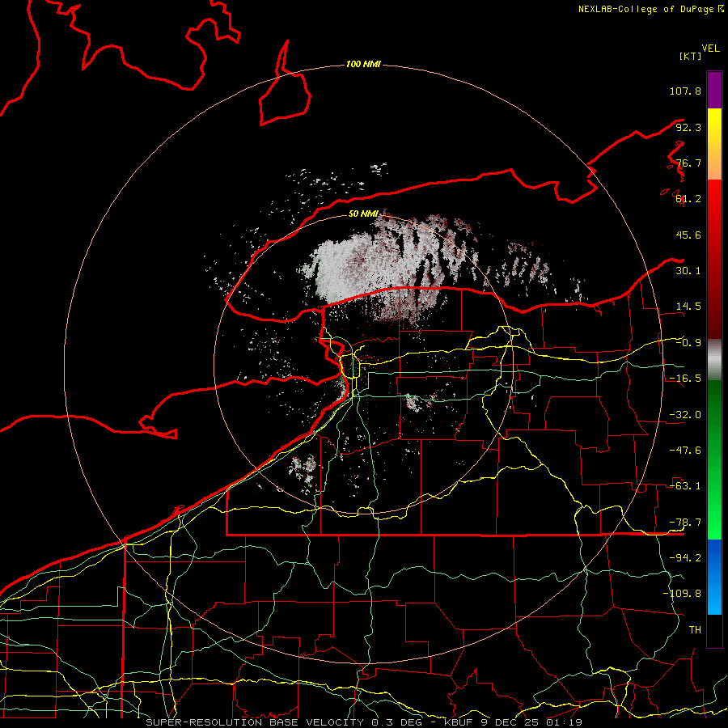Screen dimensions: 728x728
Task: Select the 92.3 velocity scale value
Action: (688, 127)
